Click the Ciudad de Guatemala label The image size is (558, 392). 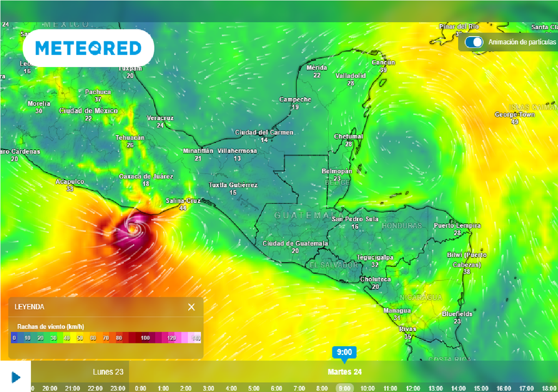(295, 243)
